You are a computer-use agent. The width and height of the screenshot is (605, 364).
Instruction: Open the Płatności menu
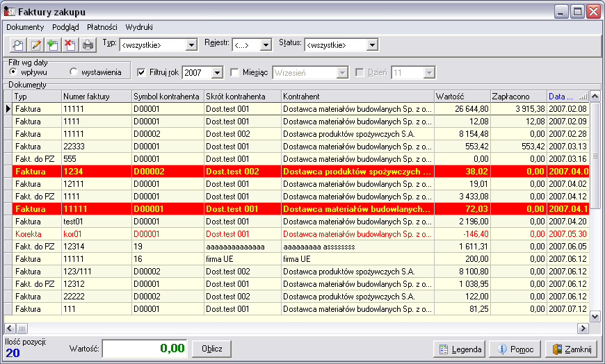102,27
